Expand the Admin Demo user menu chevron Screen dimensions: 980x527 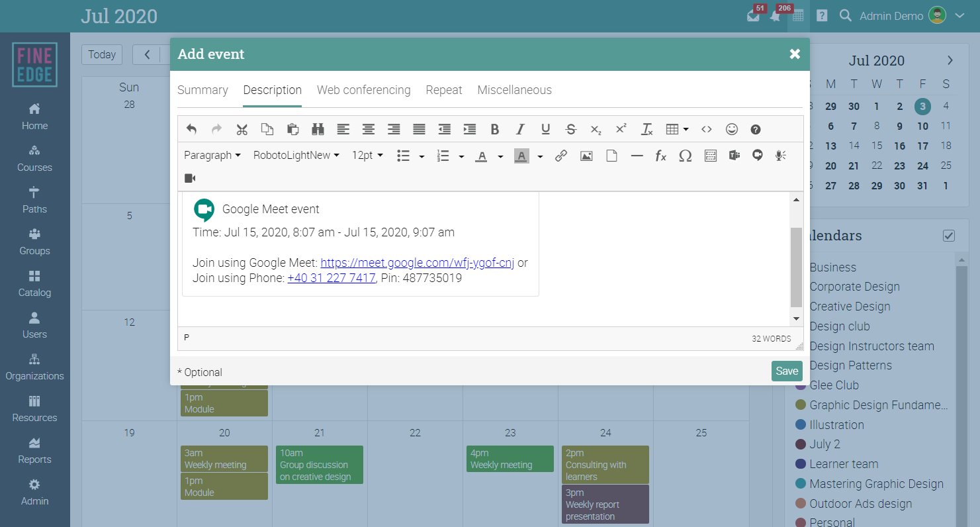click(960, 16)
